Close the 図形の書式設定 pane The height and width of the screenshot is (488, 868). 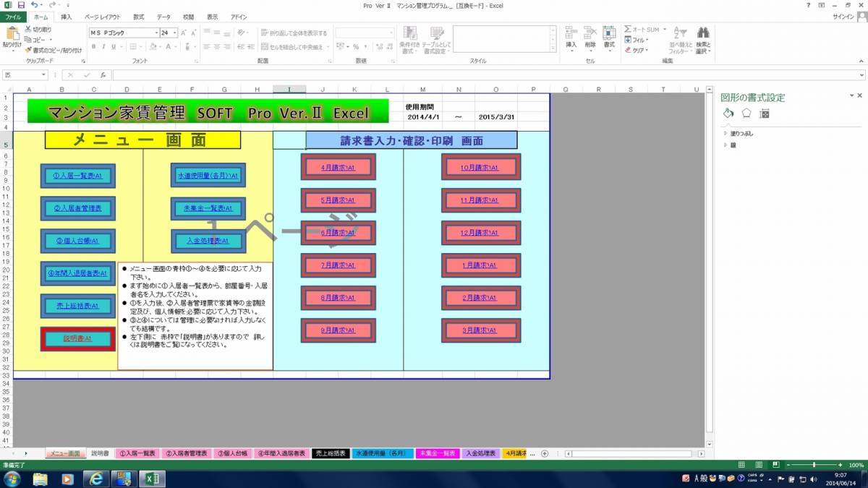(860, 95)
